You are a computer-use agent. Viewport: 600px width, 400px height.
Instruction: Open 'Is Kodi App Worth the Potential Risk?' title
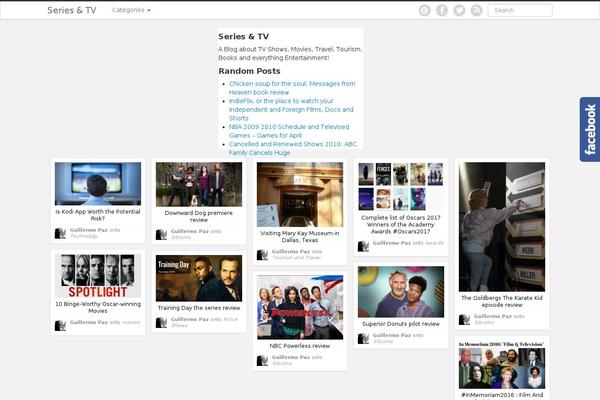[98, 215]
